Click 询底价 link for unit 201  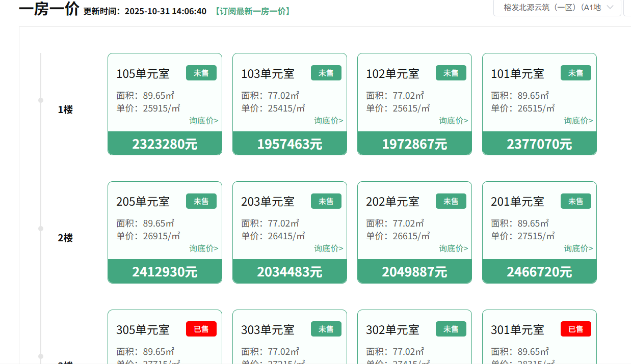(x=579, y=248)
